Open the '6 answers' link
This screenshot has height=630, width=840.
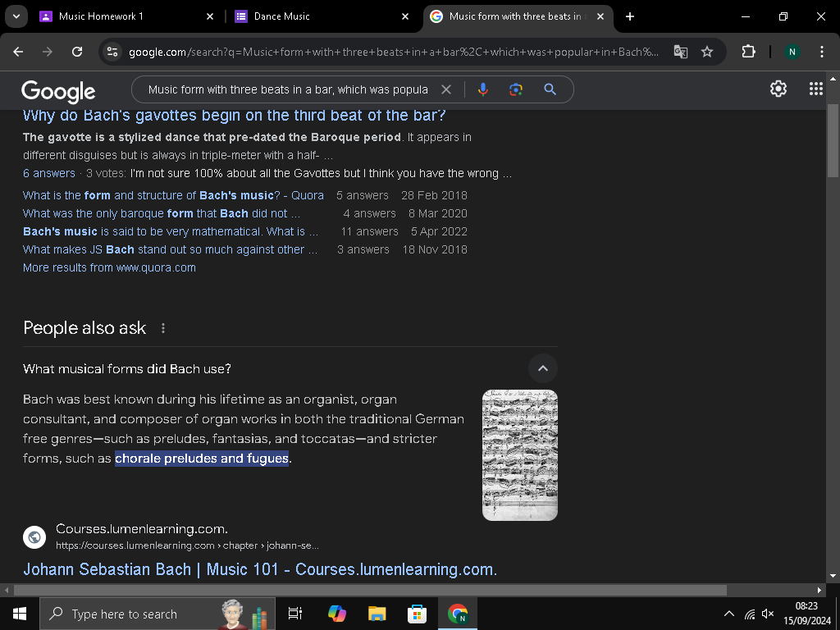[x=49, y=173]
